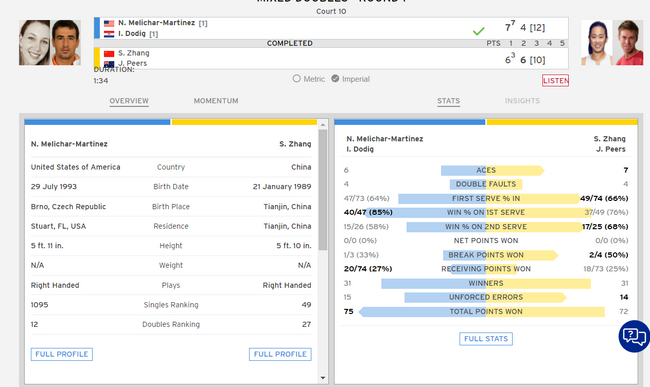This screenshot has width=650, height=387.
Task: Click the Croatia flag beside I. Dodig
Action: 109,34
